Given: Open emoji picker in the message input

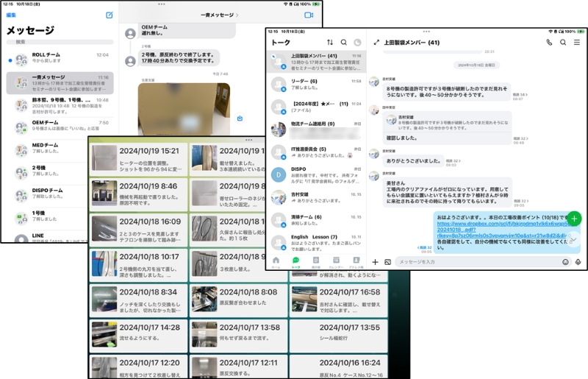Looking at the screenshot, I should pos(565,262).
